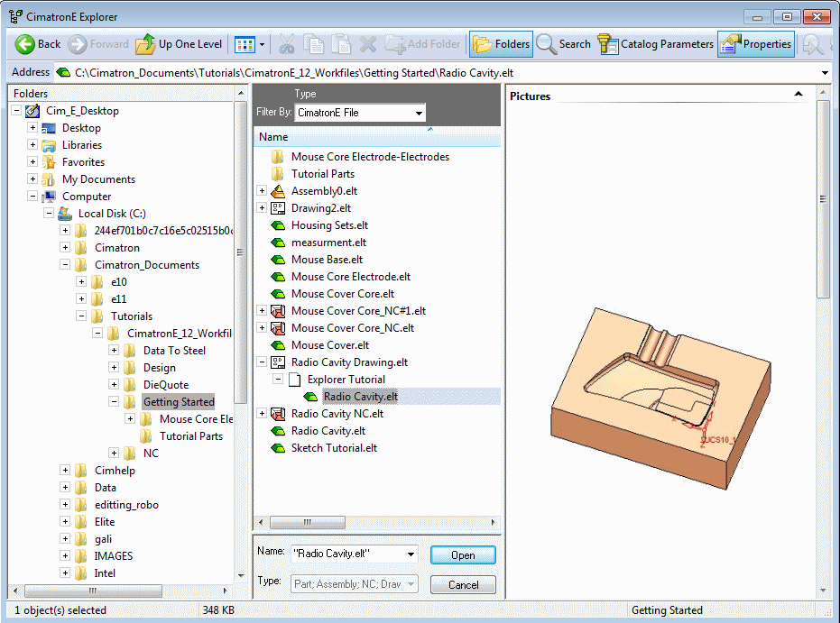This screenshot has width=840, height=623.
Task: Select Mouse Cover Core_NC.elt file
Action: (x=352, y=328)
